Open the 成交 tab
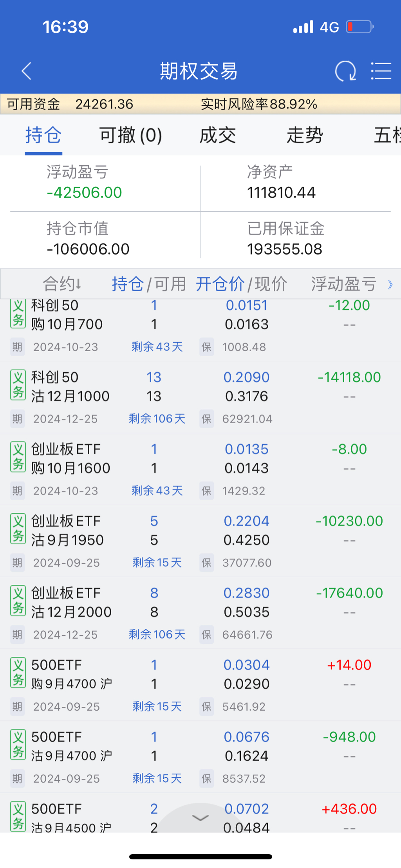The width and height of the screenshot is (401, 868). click(218, 135)
